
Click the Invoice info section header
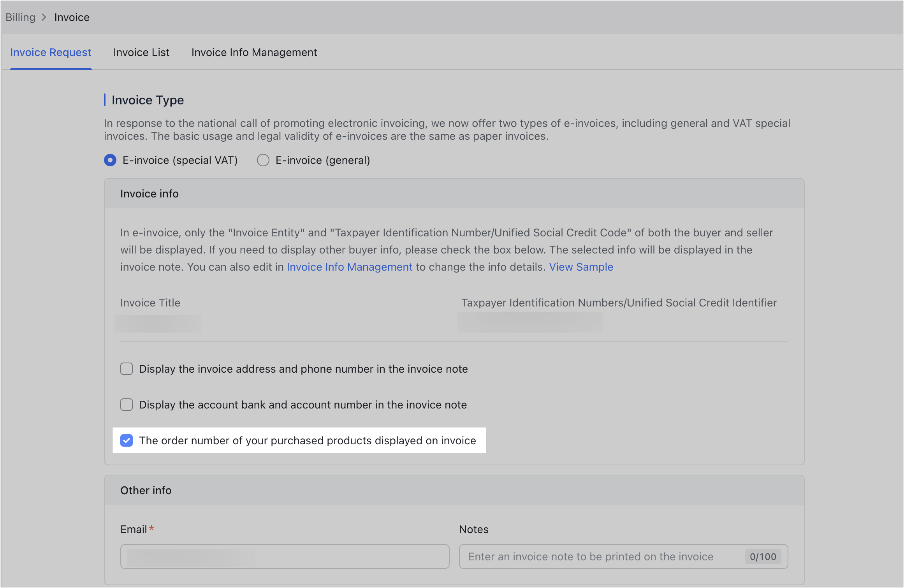point(149,194)
